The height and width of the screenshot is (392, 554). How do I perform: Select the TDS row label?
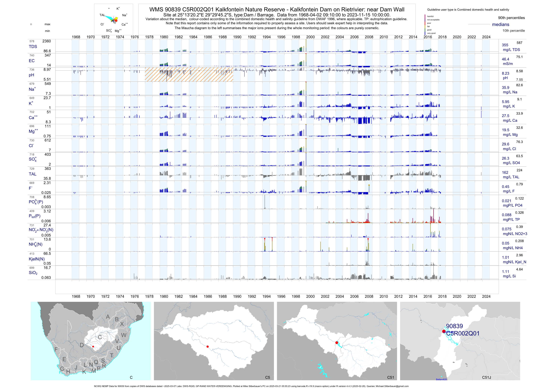33,47
